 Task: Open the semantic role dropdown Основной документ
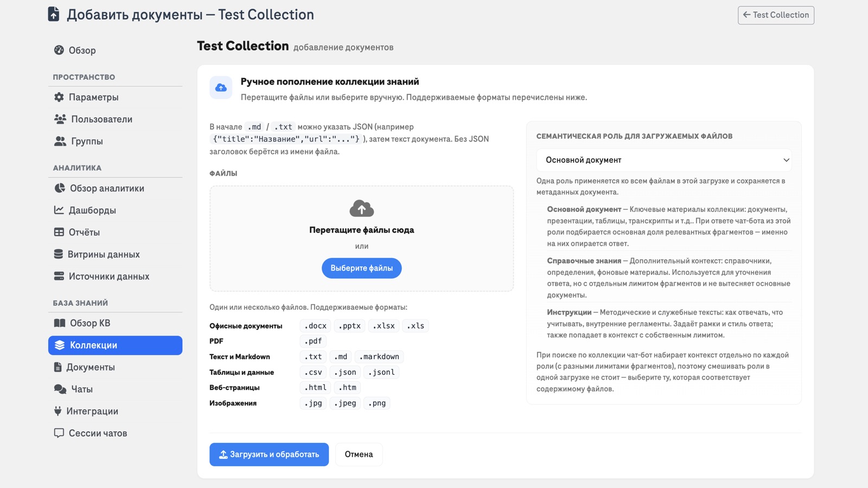click(x=664, y=160)
